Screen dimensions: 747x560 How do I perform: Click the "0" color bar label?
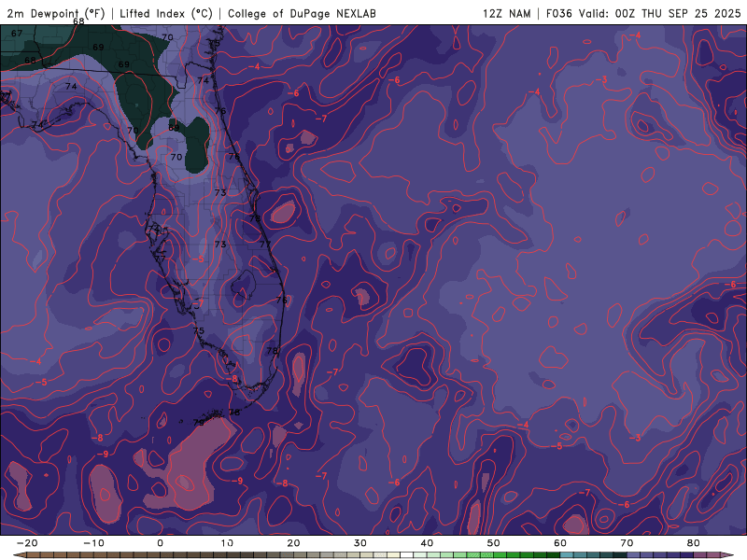tap(160, 543)
